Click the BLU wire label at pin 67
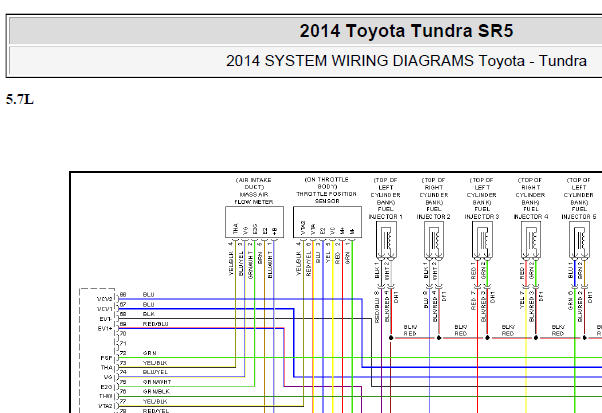 (148, 305)
